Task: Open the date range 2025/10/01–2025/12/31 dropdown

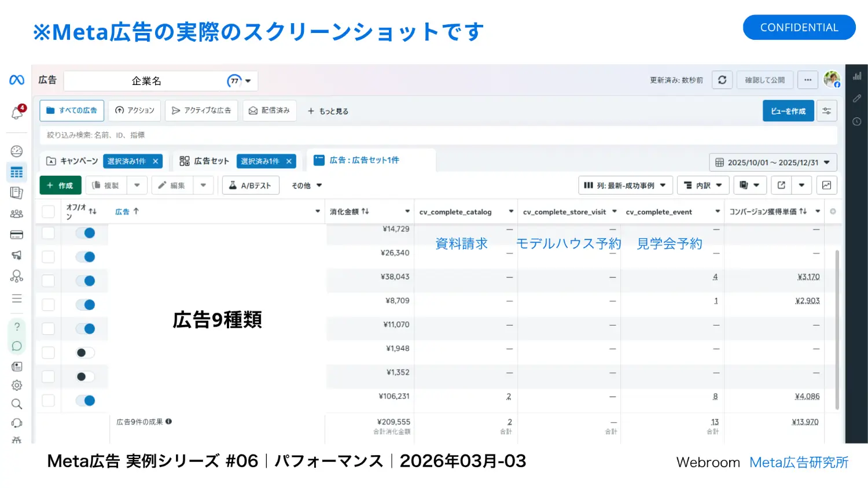Action: click(x=773, y=162)
